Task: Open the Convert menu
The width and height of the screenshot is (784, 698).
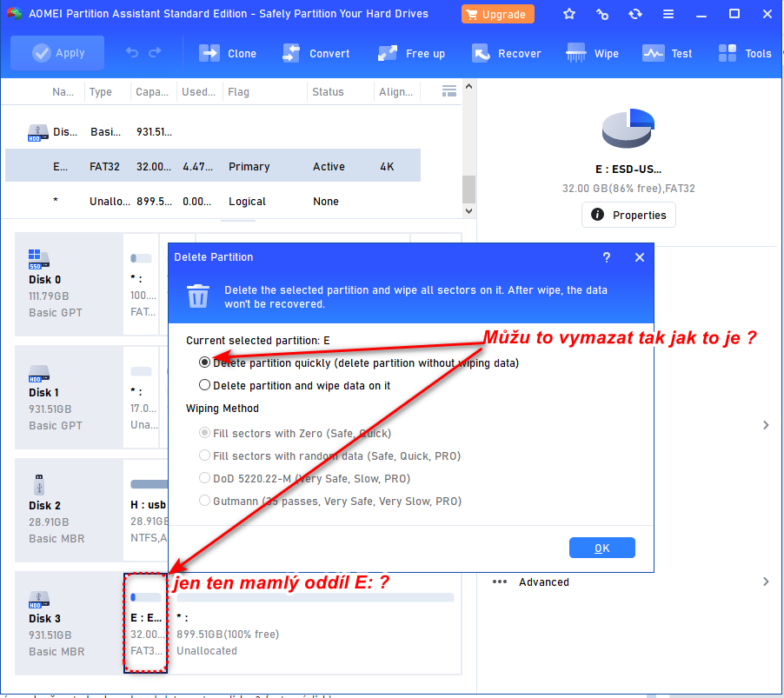Action: point(316,53)
